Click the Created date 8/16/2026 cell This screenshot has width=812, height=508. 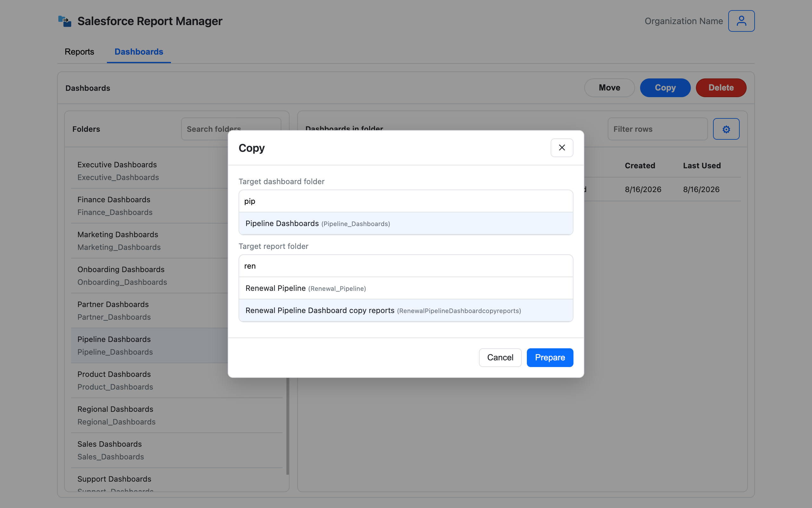coord(643,190)
